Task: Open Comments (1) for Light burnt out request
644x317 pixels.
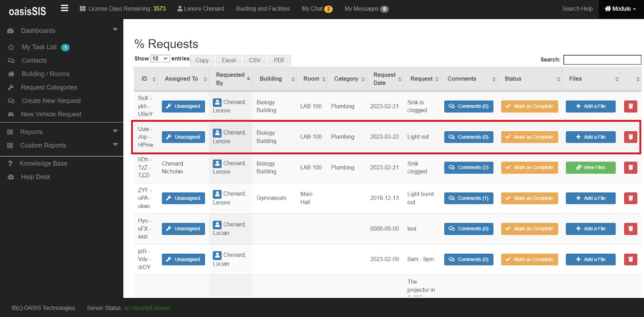Action: pos(469,198)
